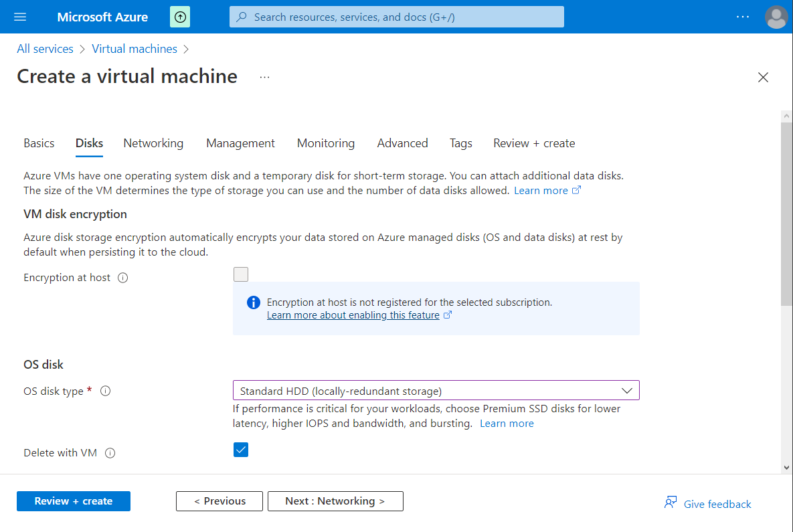Click the upgrade arrow icon in header
Screen dimensions: 793x532
click(x=180, y=17)
